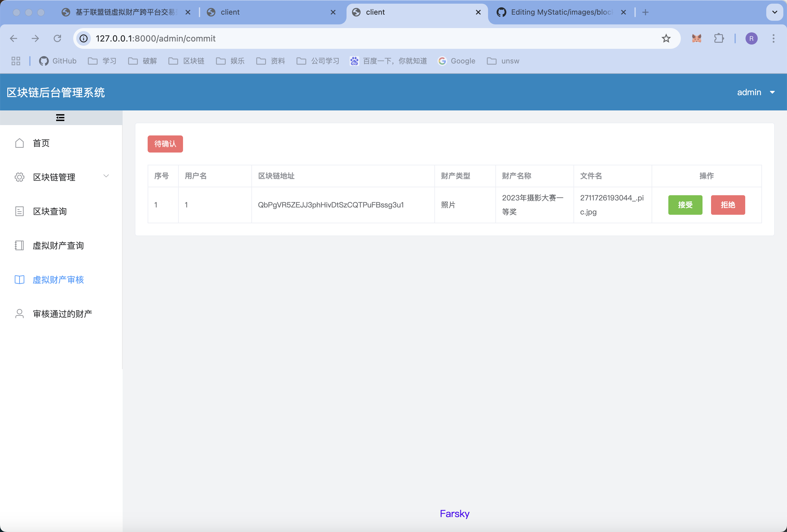Click the 审核通过的财产 user icon
The width and height of the screenshot is (787, 532).
tap(20, 314)
